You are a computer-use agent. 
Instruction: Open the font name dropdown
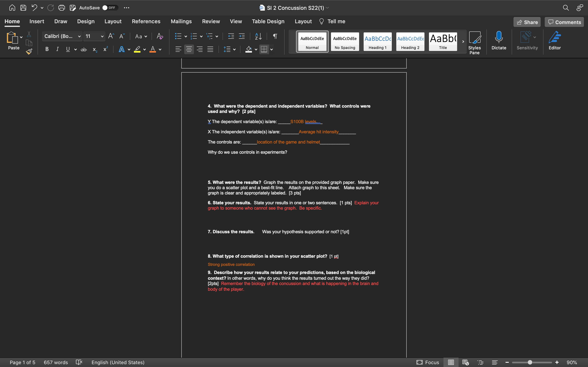pyautogui.click(x=79, y=36)
